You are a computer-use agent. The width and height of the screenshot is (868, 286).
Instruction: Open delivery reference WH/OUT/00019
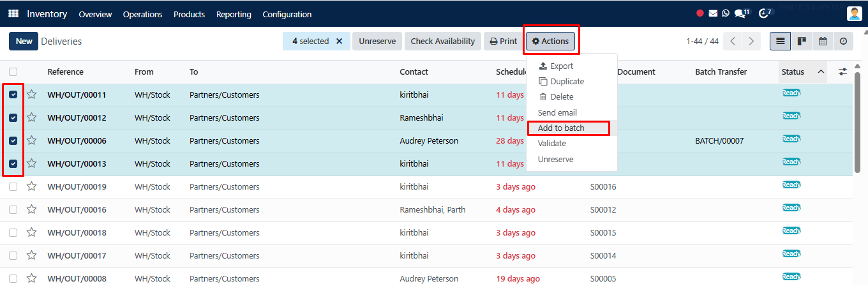[77, 186]
